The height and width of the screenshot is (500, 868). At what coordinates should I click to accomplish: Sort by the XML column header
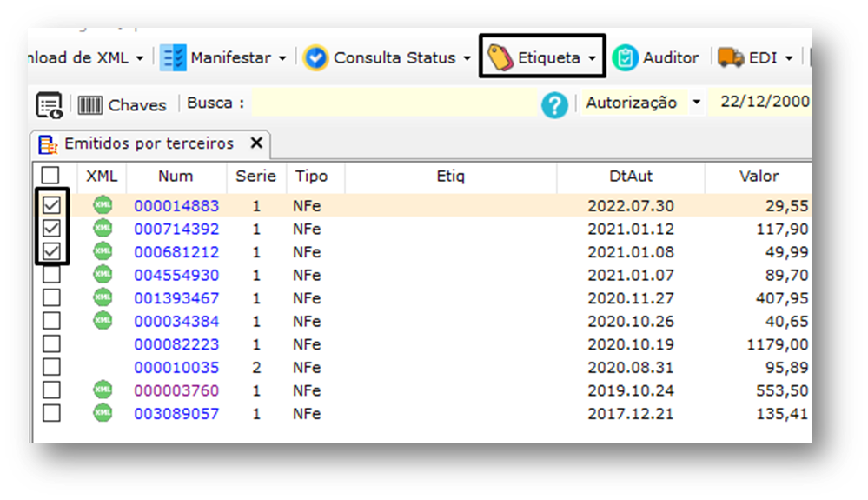102,176
